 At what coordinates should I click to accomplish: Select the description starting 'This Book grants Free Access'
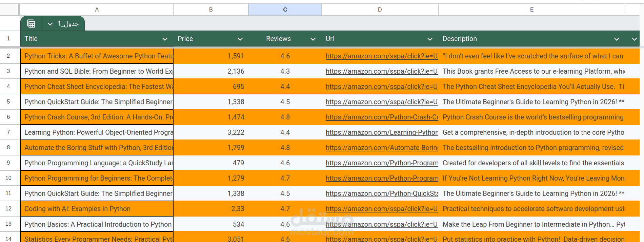pos(531,71)
